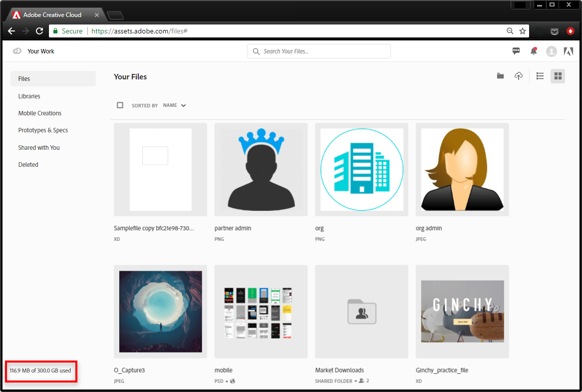Image resolution: width=582 pixels, height=392 pixels.
Task: Open the O_Capture3 image thumbnail
Action: coord(160,312)
